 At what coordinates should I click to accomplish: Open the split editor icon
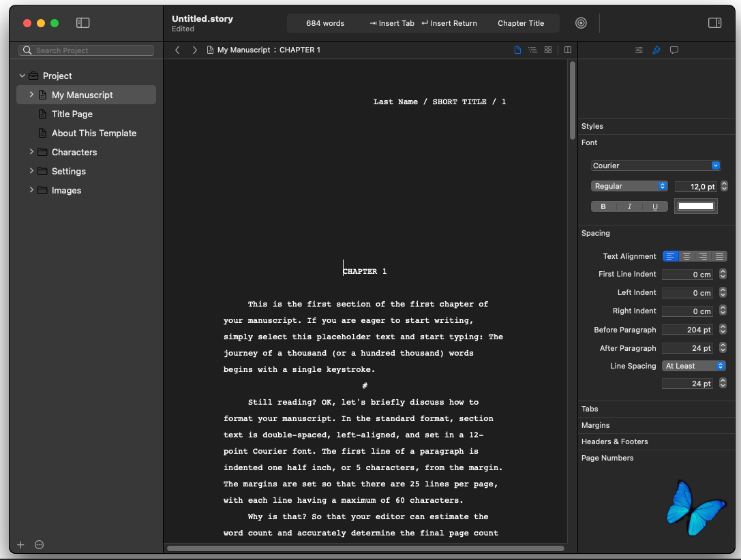click(568, 50)
